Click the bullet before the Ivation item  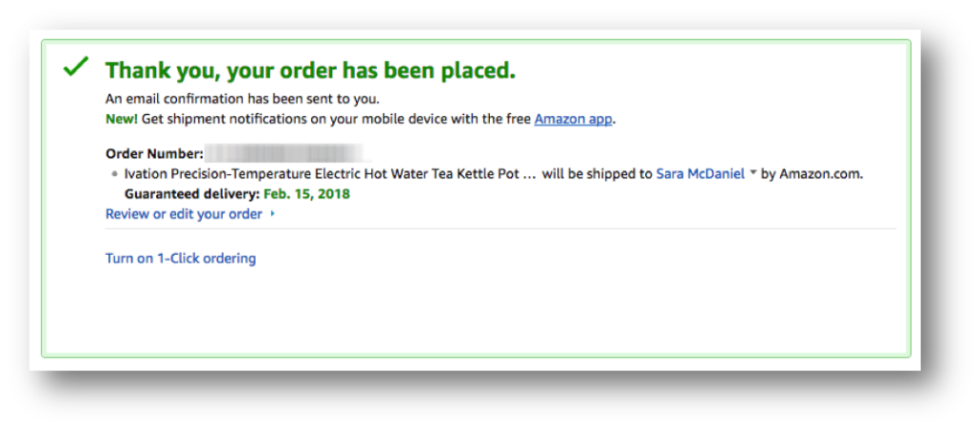[115, 174]
